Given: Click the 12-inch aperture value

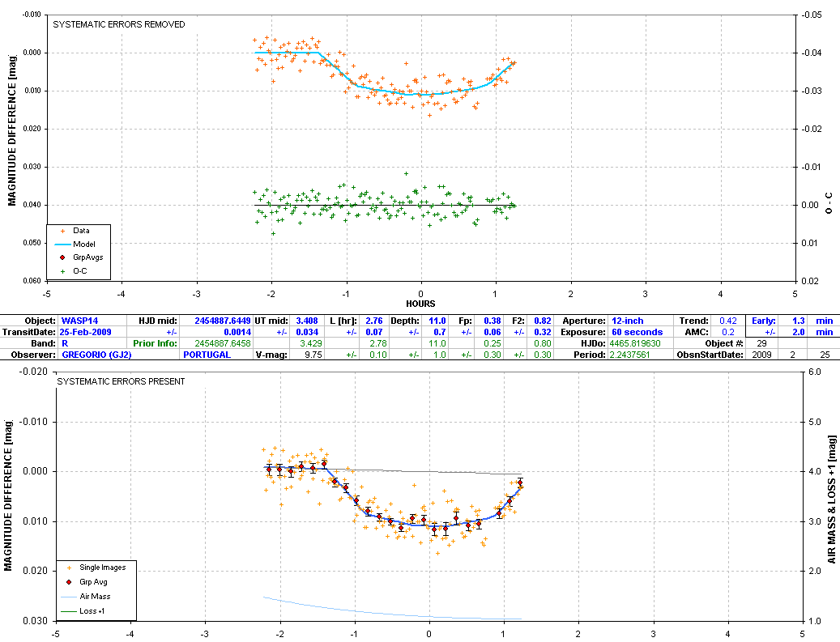Looking at the screenshot, I should 628,321.
